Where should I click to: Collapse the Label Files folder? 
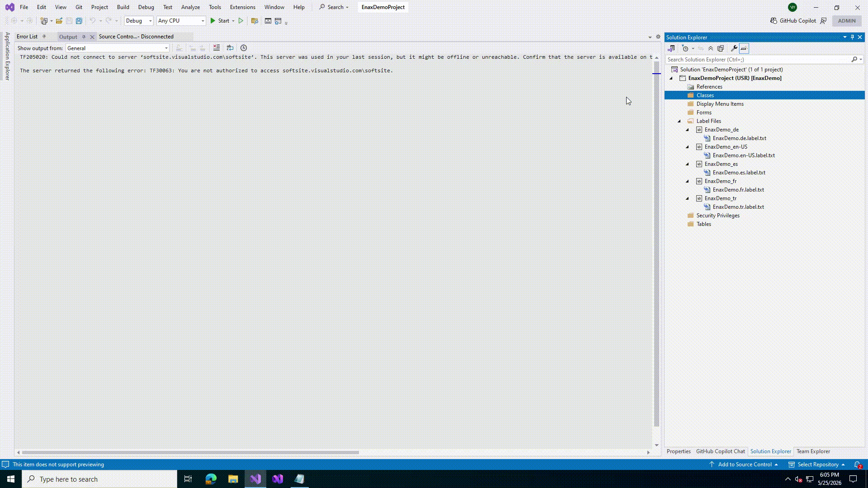pyautogui.click(x=679, y=121)
